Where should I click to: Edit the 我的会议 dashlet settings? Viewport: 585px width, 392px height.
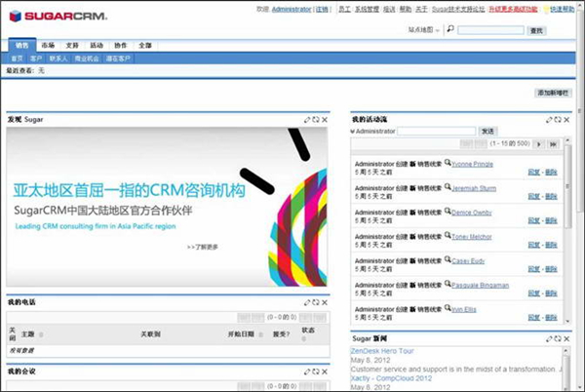pyautogui.click(x=307, y=372)
